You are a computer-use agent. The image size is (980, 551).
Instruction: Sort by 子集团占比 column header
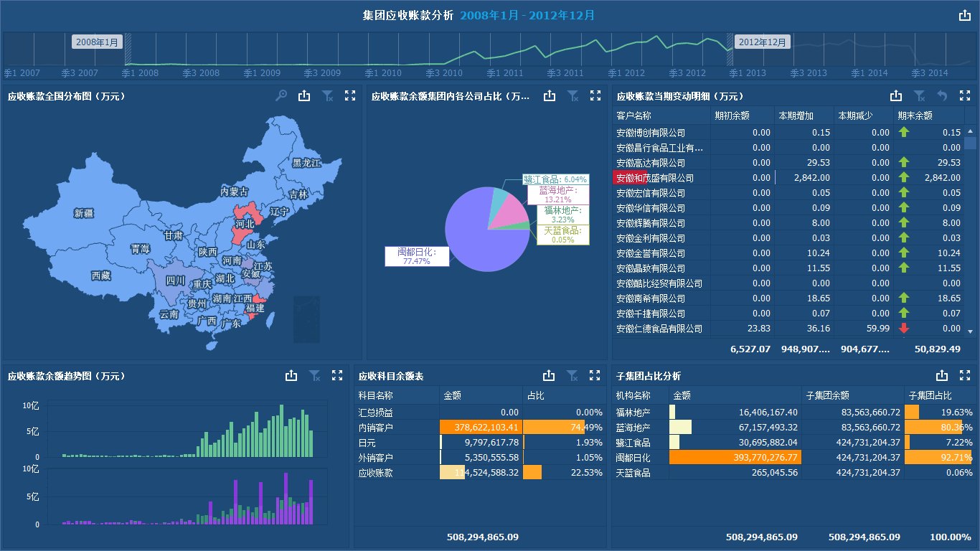point(930,395)
